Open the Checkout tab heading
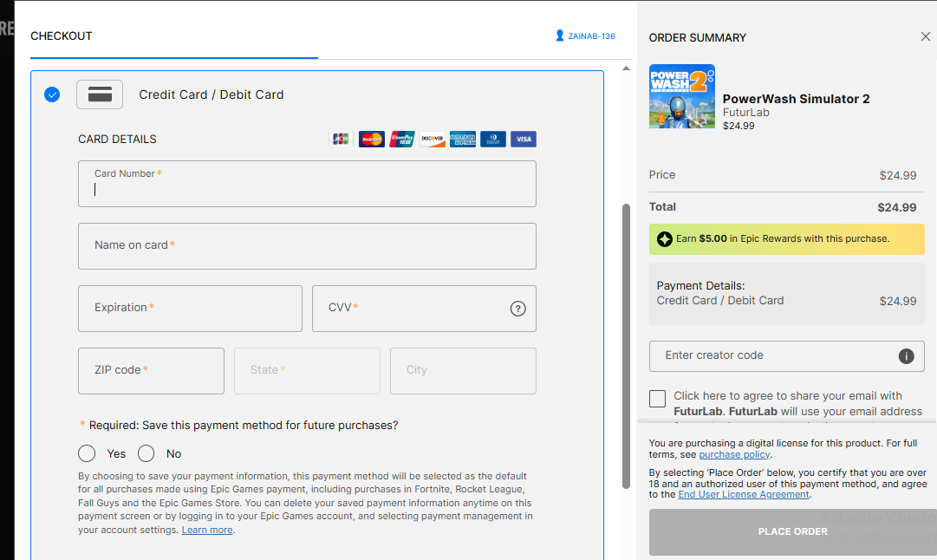Screen dimensions: 937x560 click(62, 36)
